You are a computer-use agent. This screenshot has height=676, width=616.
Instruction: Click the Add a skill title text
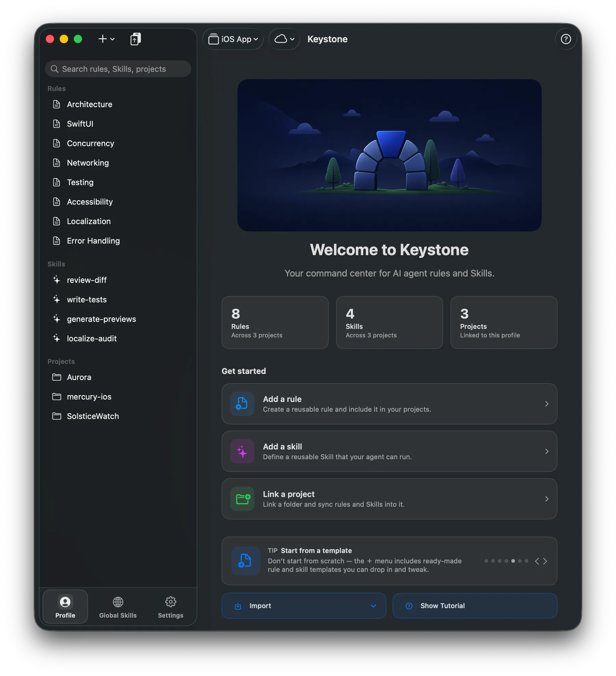283,447
